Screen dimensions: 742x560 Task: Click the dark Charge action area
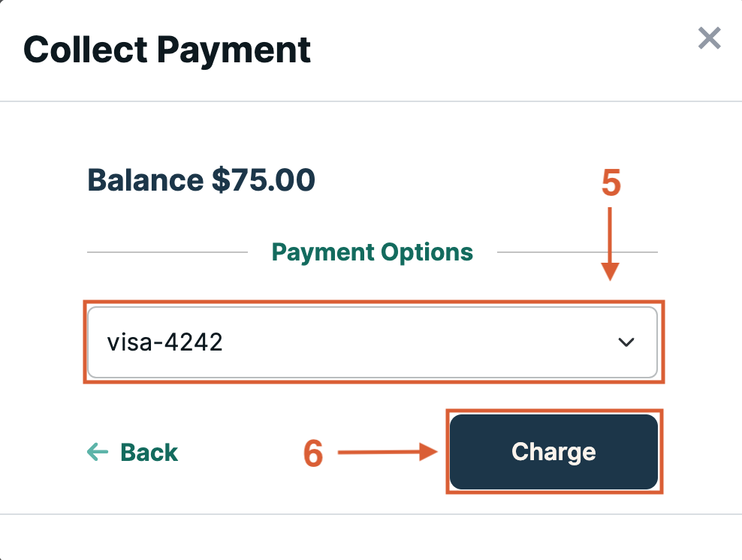[x=553, y=451]
